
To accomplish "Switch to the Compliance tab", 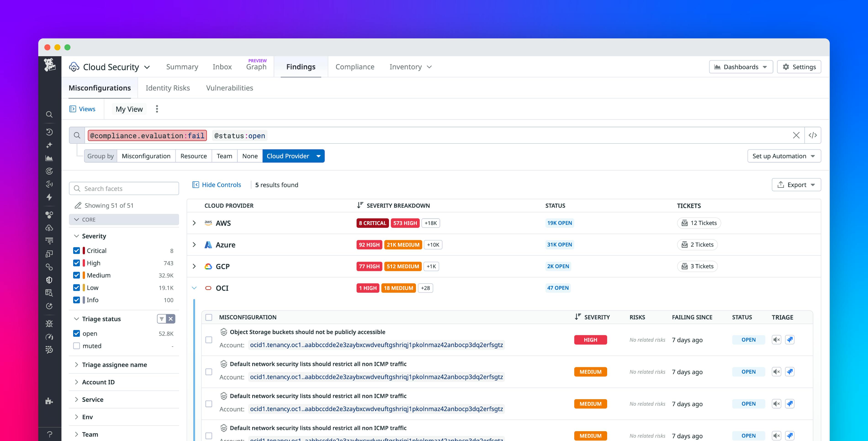I will point(355,67).
